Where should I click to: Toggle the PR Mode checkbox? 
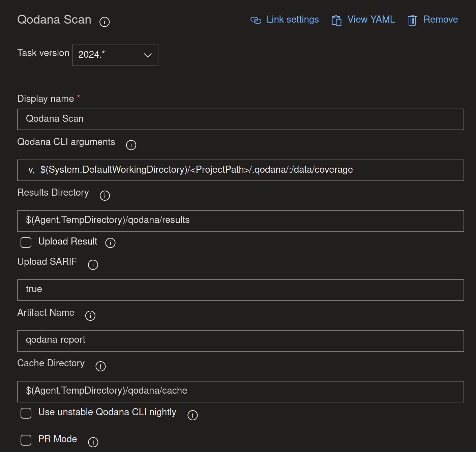(x=26, y=440)
